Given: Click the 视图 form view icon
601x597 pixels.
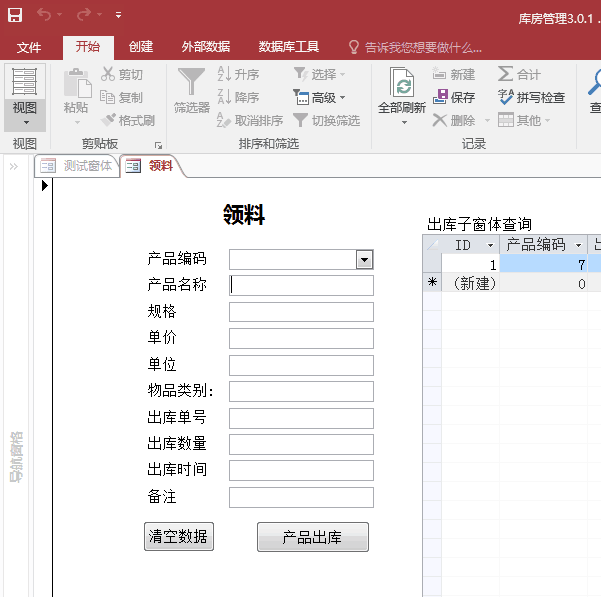Looking at the screenshot, I should (x=25, y=81).
